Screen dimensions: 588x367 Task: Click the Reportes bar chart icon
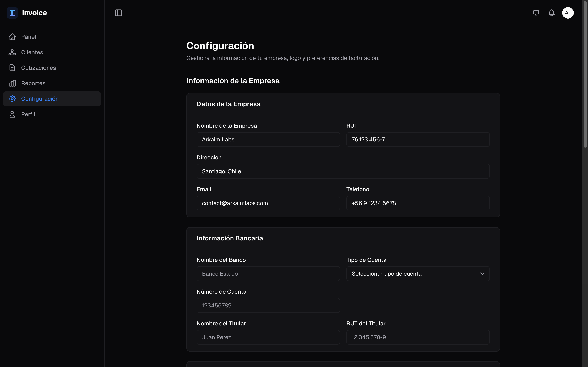pos(12,83)
